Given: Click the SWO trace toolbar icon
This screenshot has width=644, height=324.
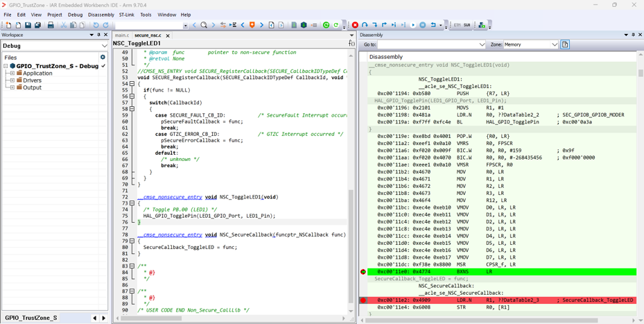Looking at the screenshot, I should pyautogui.click(x=467, y=25).
